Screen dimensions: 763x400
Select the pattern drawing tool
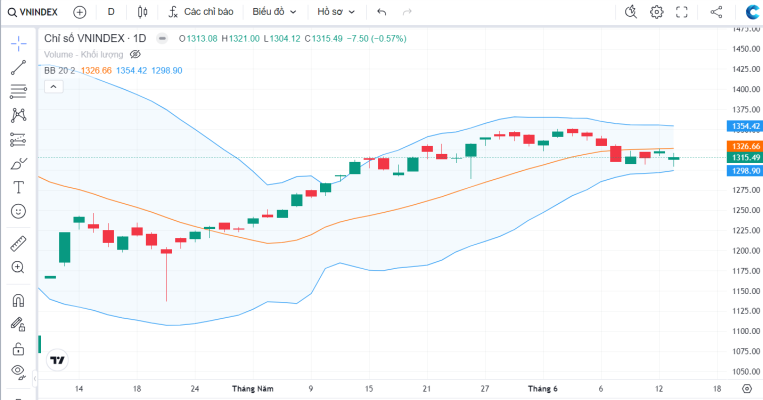[x=18, y=115]
